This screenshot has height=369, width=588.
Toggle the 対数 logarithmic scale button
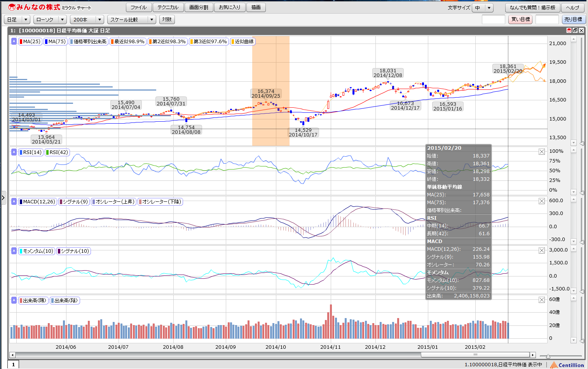point(167,19)
